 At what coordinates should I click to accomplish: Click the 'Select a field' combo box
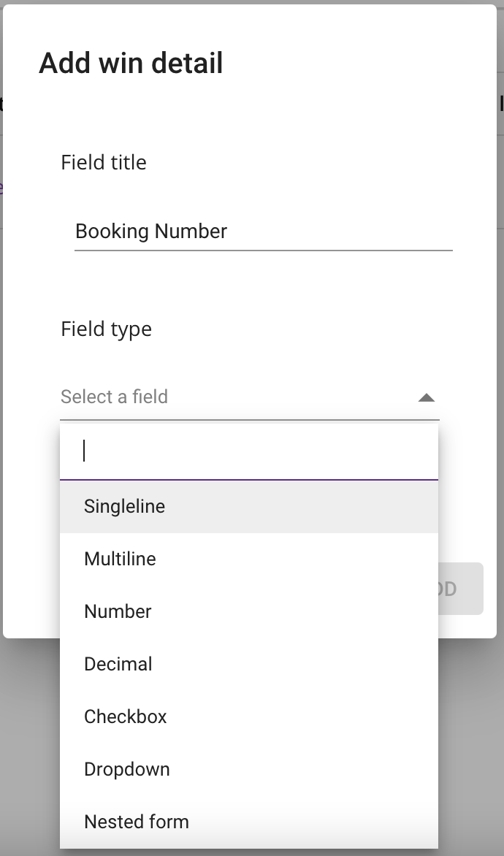point(248,397)
